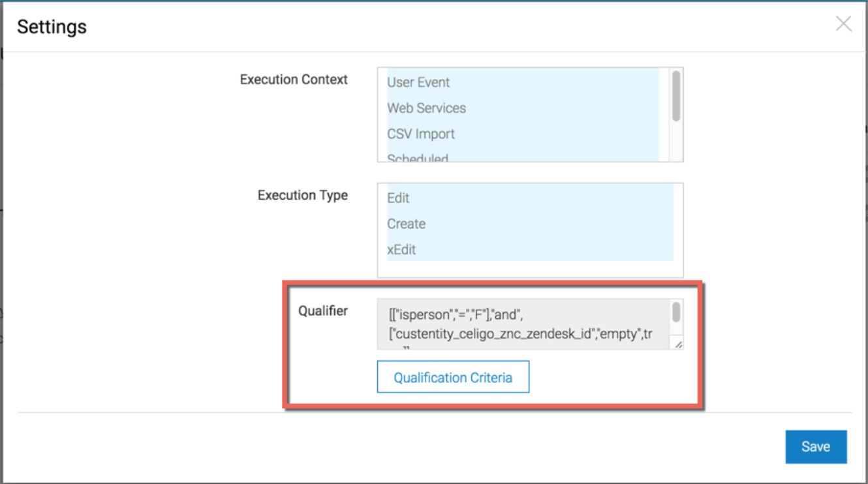
Task: Click empty area below xEdit in Execution Type
Action: 530,269
